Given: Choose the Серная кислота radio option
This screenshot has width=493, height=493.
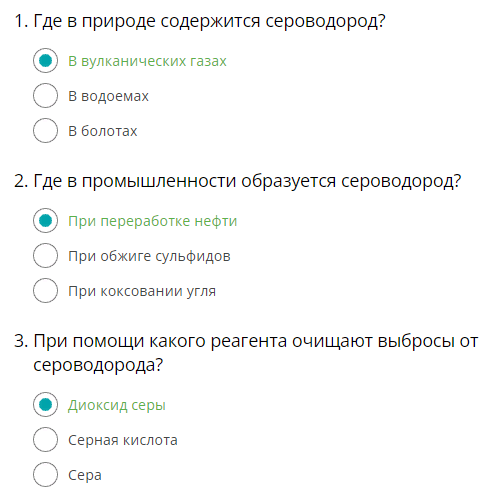Looking at the screenshot, I should pos(45,440).
